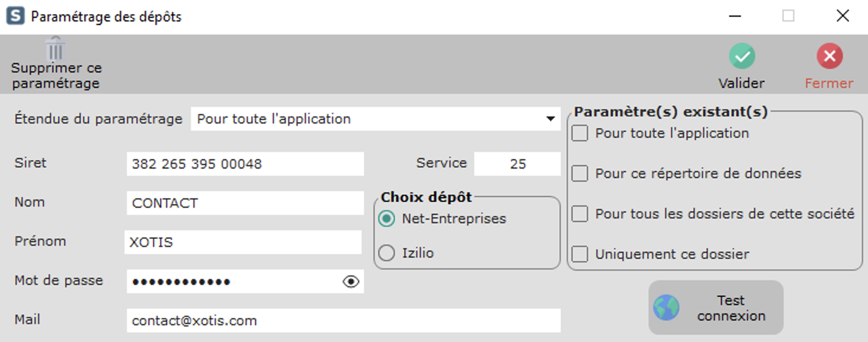Click the Service number field

pyautogui.click(x=517, y=164)
